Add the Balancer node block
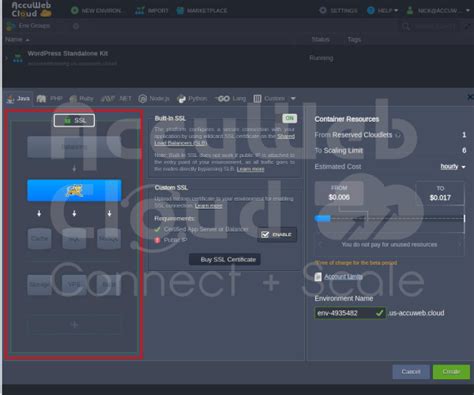The width and height of the screenshot is (474, 395). [74, 147]
